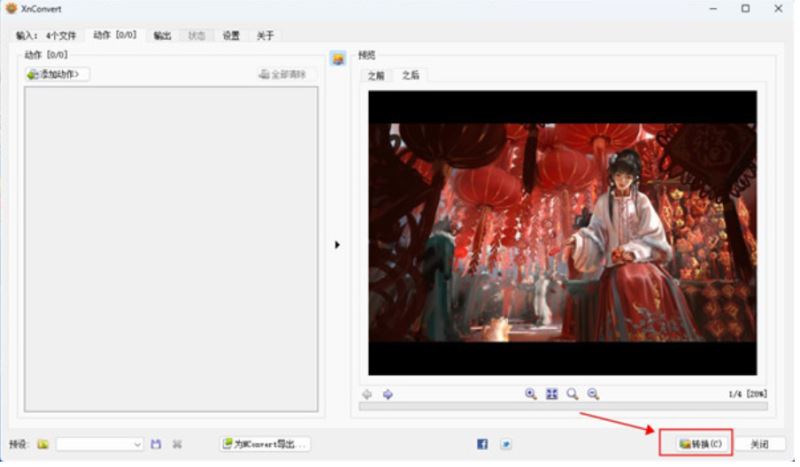
Task: Click the XnConvert app icon in title bar
Action: click(x=11, y=9)
